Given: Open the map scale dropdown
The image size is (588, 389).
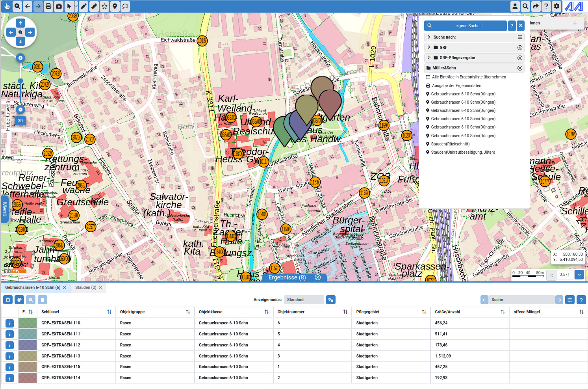Looking at the screenshot, I should [x=579, y=275].
